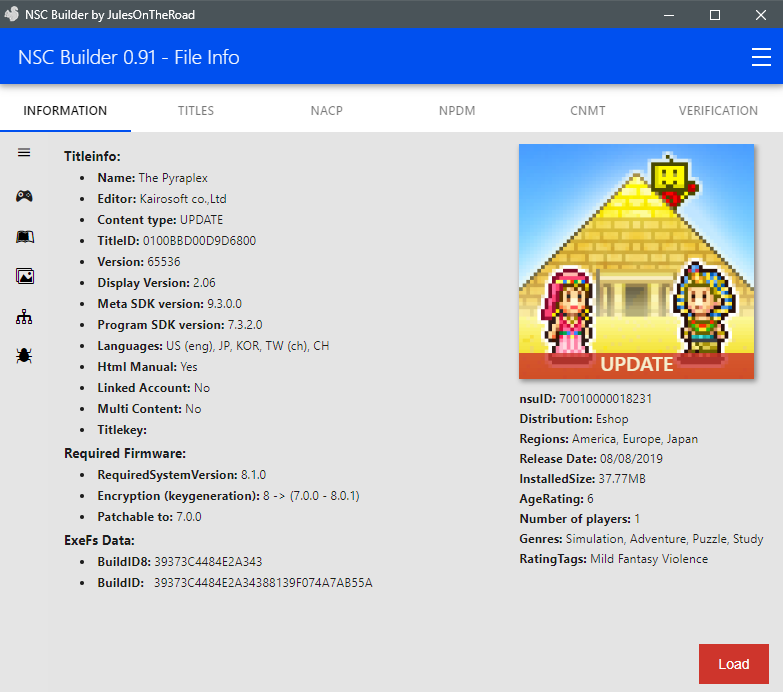The width and height of the screenshot is (783, 692).
Task: Click the BuildID8 value 39373C4484E2A343
Action: pos(208,561)
